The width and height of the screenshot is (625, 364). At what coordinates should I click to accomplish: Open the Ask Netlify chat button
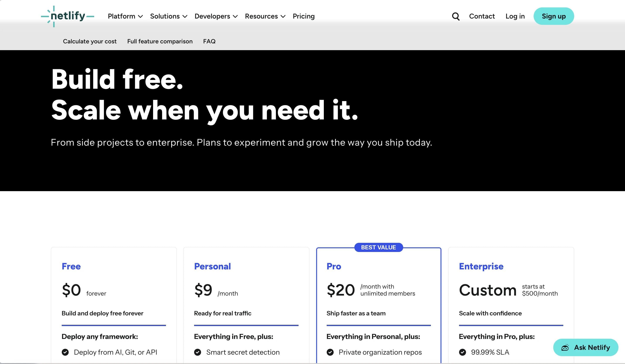pyautogui.click(x=586, y=347)
